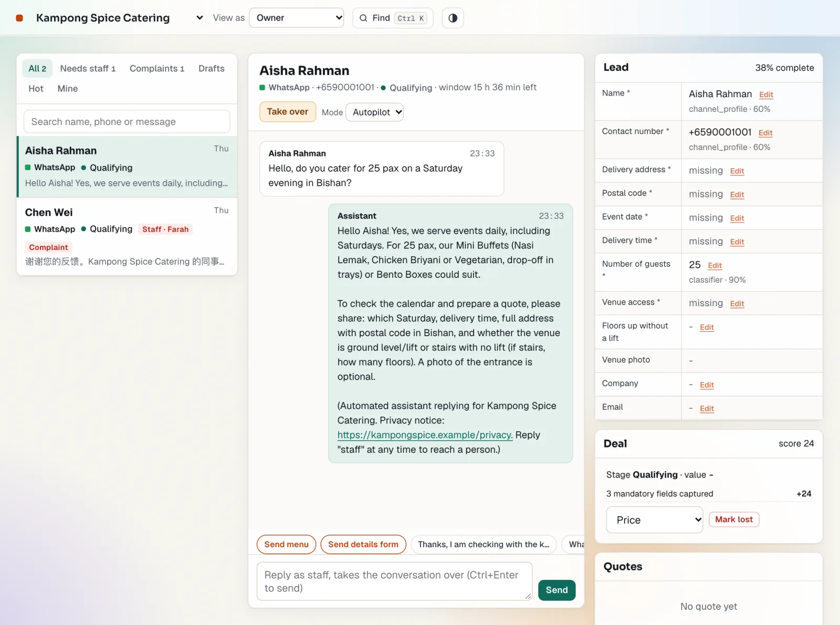Viewport: 840px width, 625px height.
Task: Click 'window 15 h 36 min left' text
Action: pyautogui.click(x=488, y=87)
